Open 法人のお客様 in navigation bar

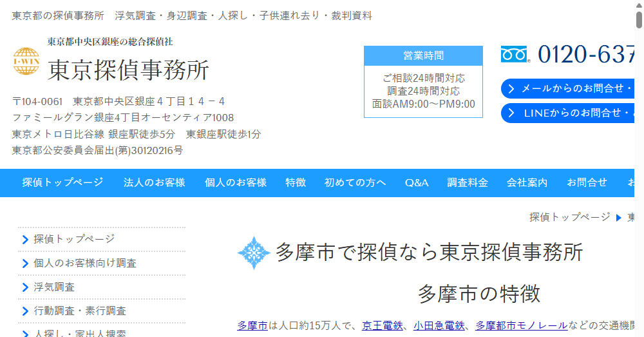(154, 182)
